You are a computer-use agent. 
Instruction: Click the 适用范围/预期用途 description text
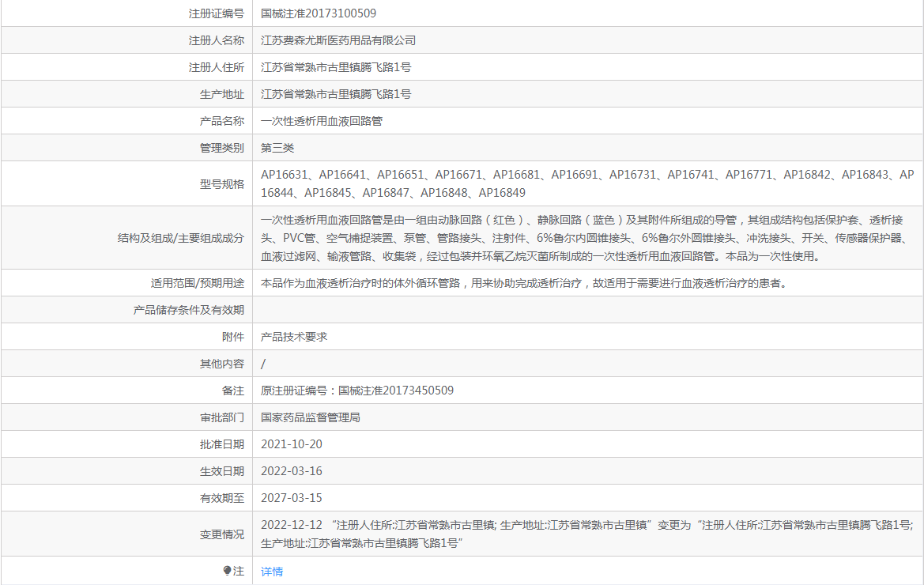click(x=523, y=283)
